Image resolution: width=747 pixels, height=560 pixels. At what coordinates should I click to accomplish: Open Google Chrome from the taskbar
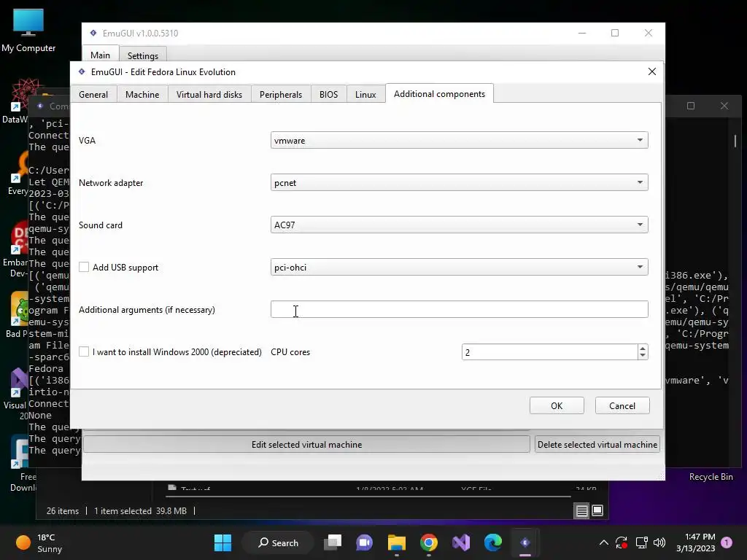429,542
